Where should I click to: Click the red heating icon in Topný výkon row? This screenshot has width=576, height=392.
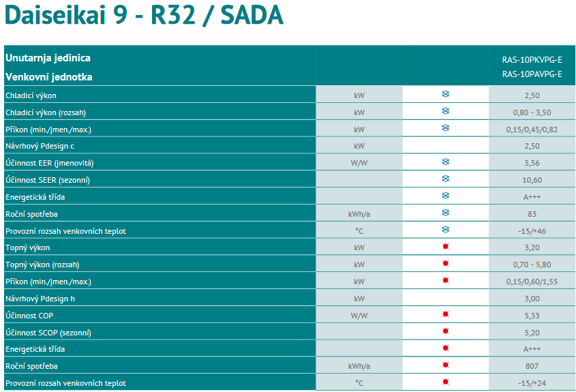pos(445,247)
